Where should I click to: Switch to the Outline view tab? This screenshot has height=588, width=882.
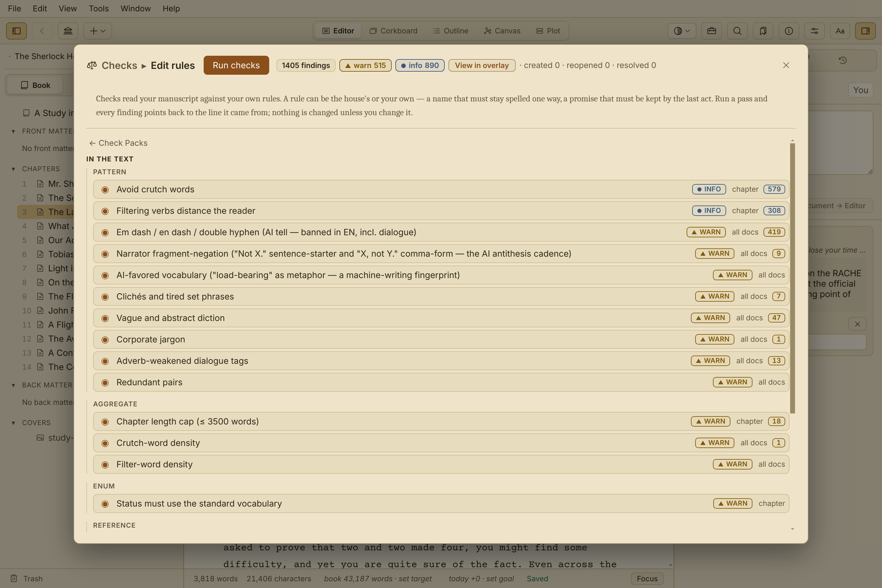pos(450,31)
